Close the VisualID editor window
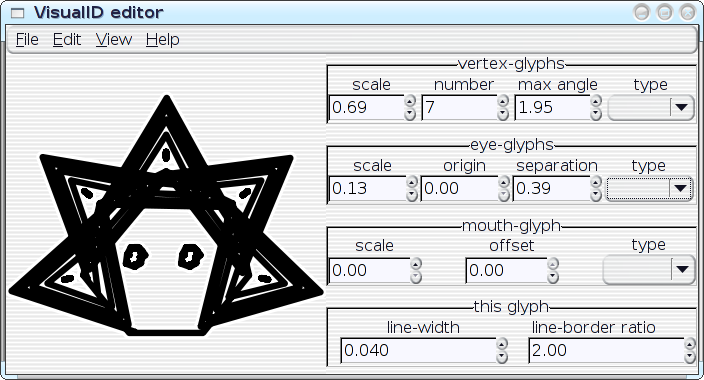The image size is (704, 380). point(687,13)
